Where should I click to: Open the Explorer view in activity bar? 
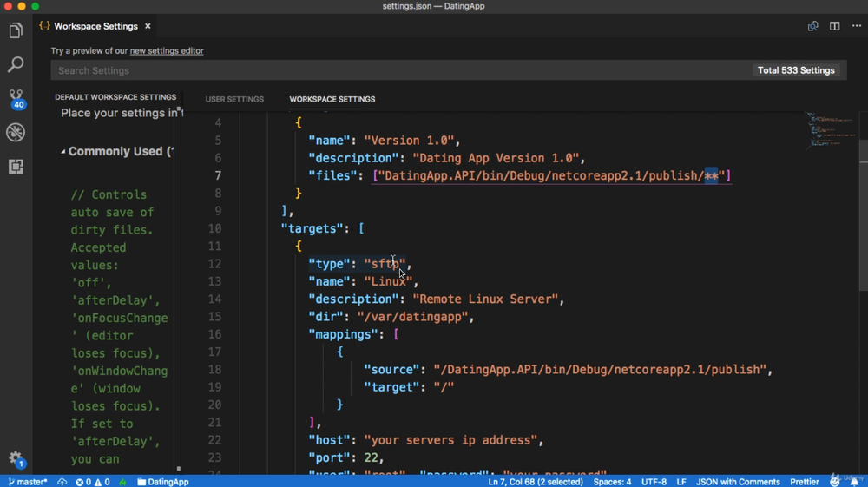(x=16, y=30)
